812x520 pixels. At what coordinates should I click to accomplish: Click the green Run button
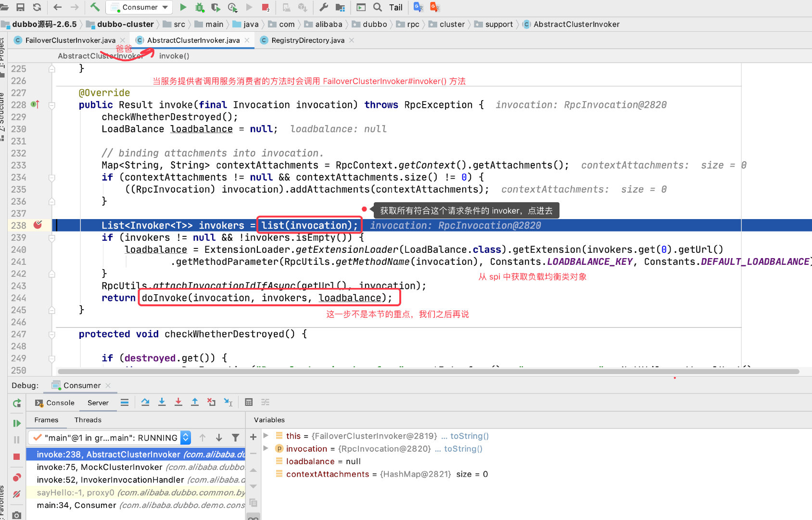tap(183, 7)
